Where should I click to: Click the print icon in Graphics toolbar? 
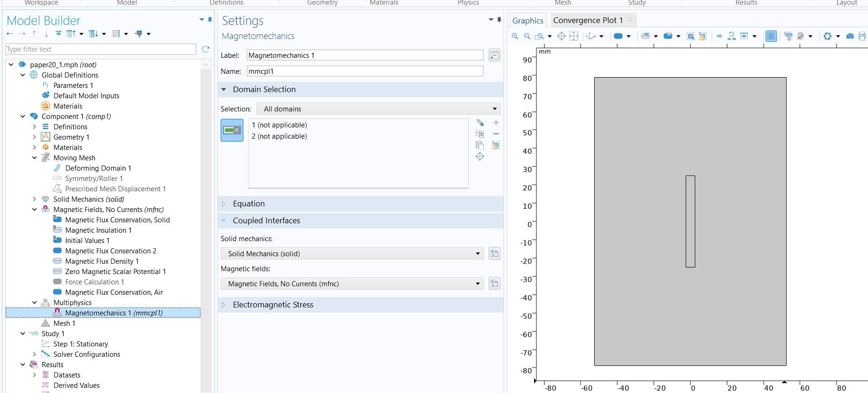click(862, 36)
